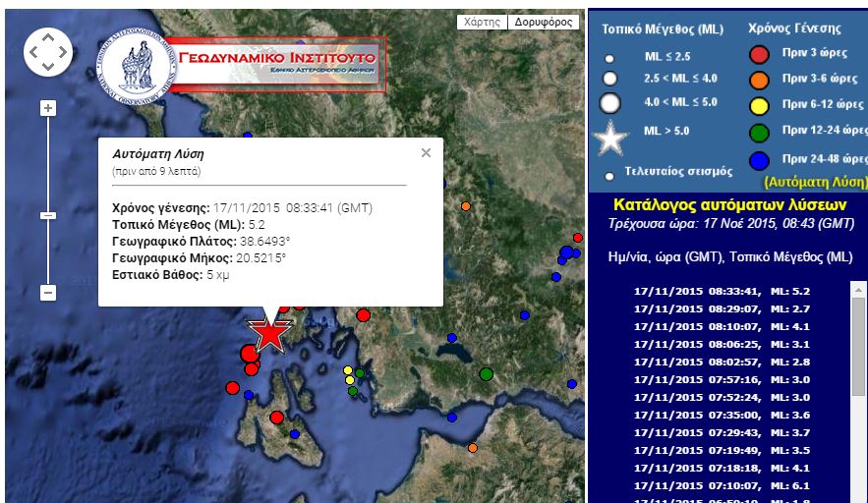The width and height of the screenshot is (868, 503).
Task: Click the green Πριν 12-24 ώρες legend circle
Action: 759,133
